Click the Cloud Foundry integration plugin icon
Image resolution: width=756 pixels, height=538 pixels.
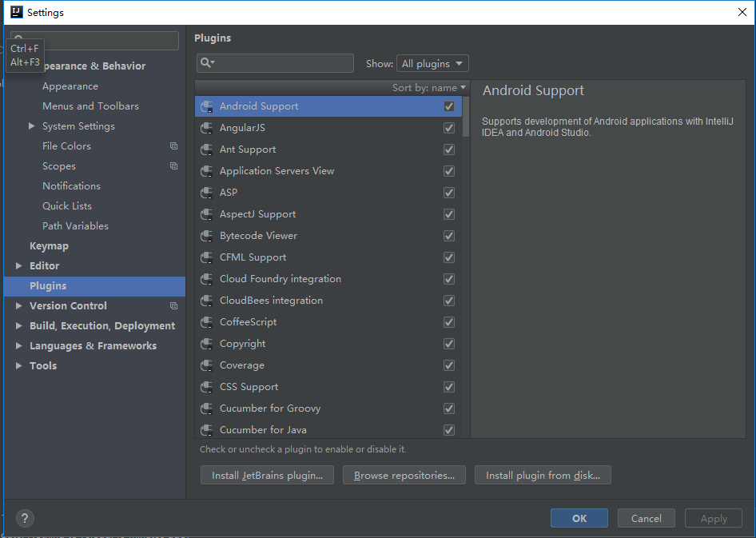(206, 279)
